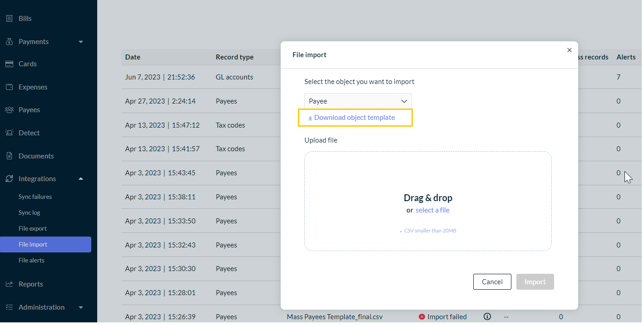Click the Administration list icon
This screenshot has width=644, height=326.
9,307
